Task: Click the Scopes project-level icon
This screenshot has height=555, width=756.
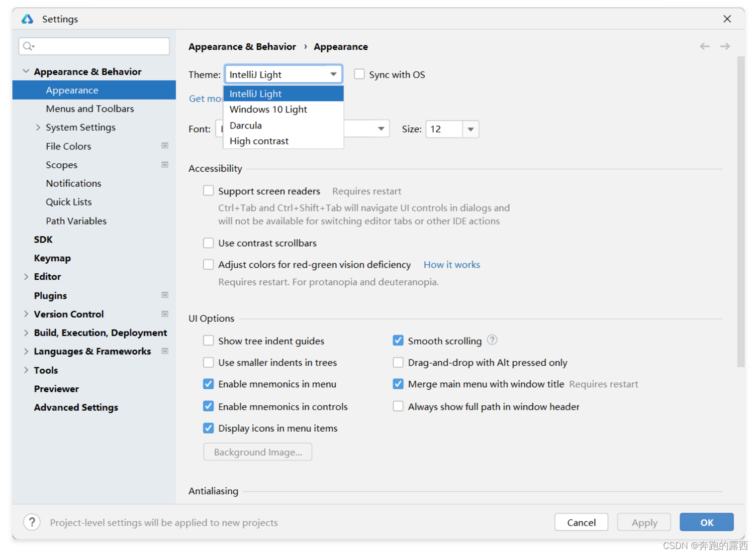Action: tap(165, 165)
